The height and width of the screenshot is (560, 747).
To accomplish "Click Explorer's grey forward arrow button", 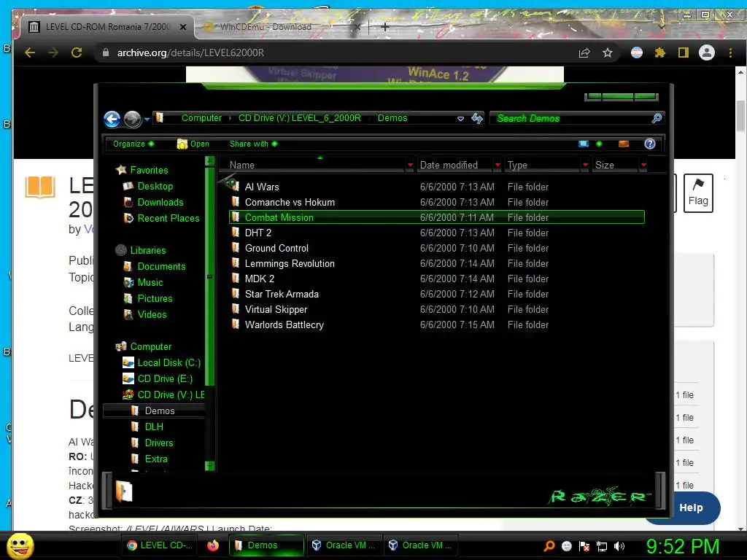I will tap(133, 119).
